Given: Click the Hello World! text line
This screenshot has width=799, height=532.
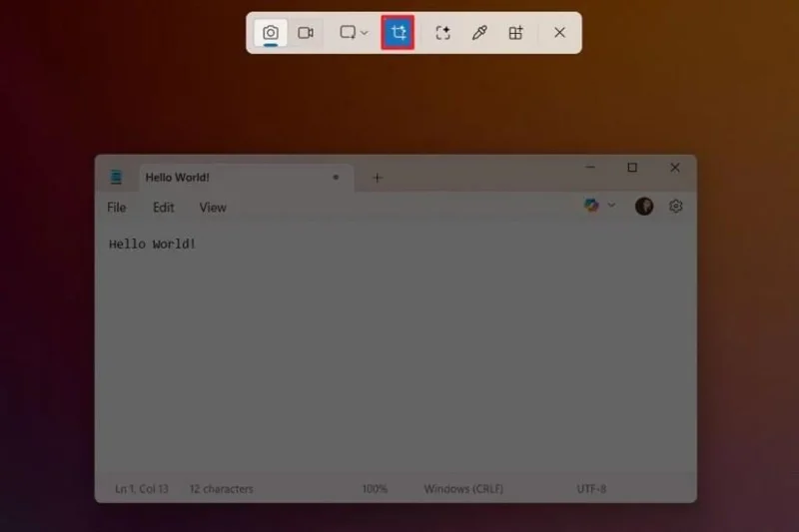Looking at the screenshot, I should [152, 245].
